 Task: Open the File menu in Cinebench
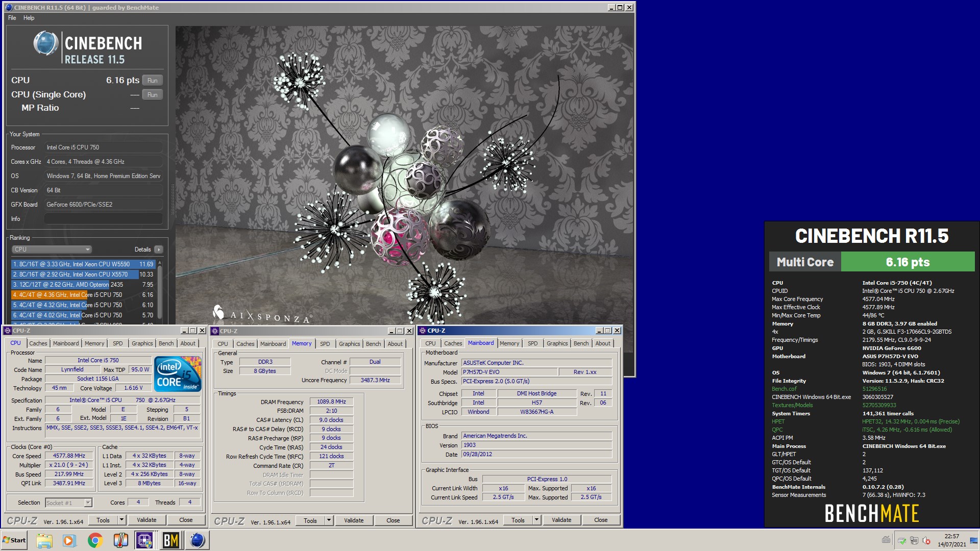(12, 18)
